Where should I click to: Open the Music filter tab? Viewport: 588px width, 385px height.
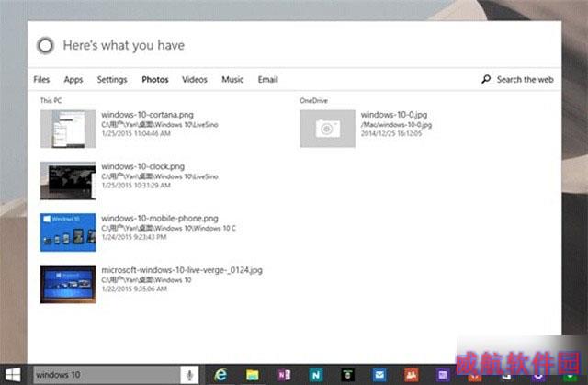(x=232, y=79)
